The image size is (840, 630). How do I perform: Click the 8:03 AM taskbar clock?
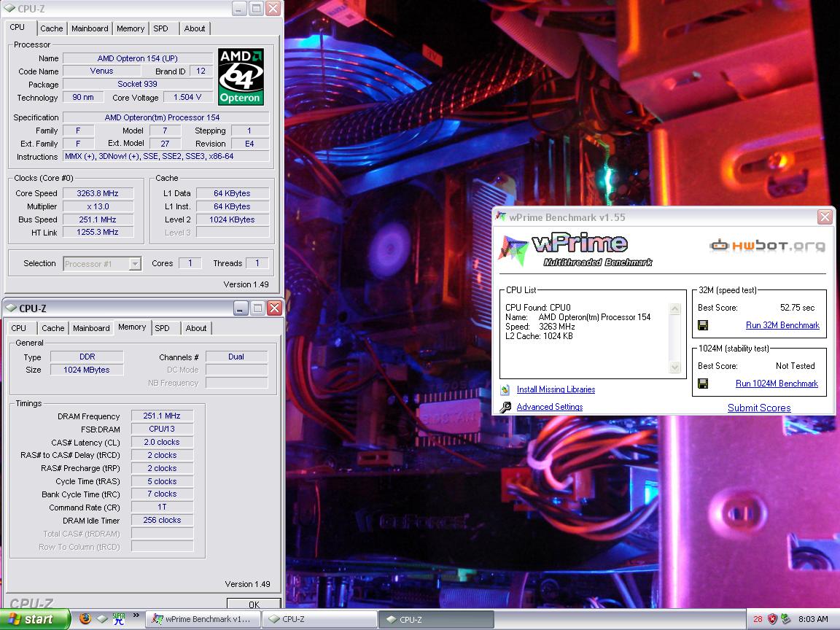(813, 619)
